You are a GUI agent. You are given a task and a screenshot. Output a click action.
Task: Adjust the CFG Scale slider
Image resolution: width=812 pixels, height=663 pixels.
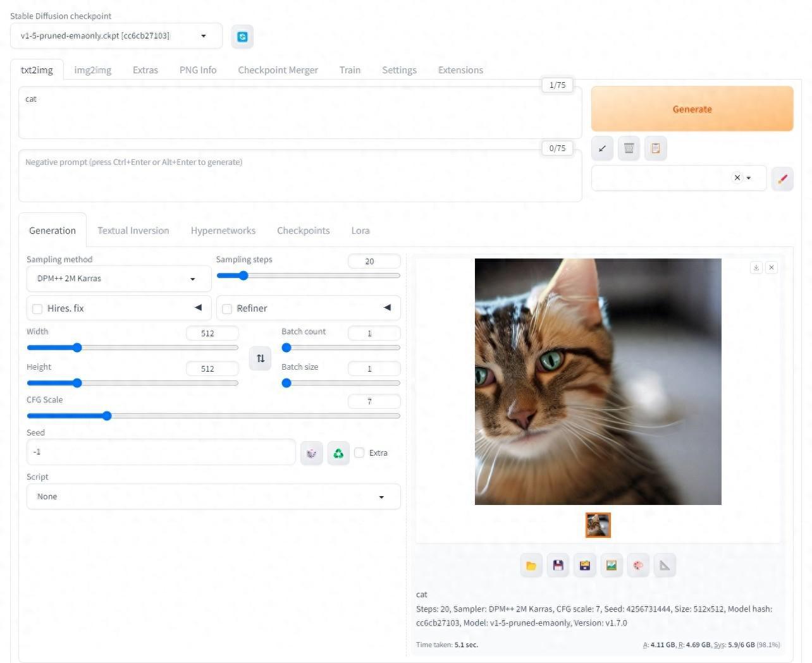[x=214, y=416]
